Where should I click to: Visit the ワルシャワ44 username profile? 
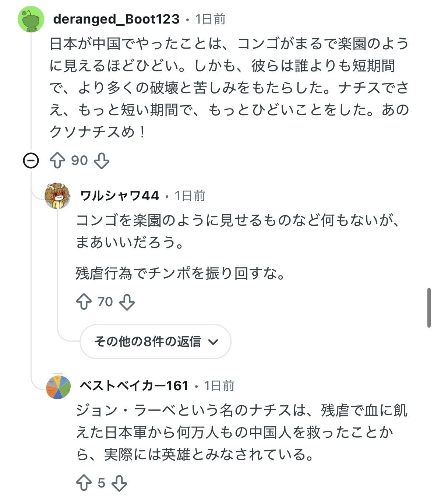(x=119, y=196)
